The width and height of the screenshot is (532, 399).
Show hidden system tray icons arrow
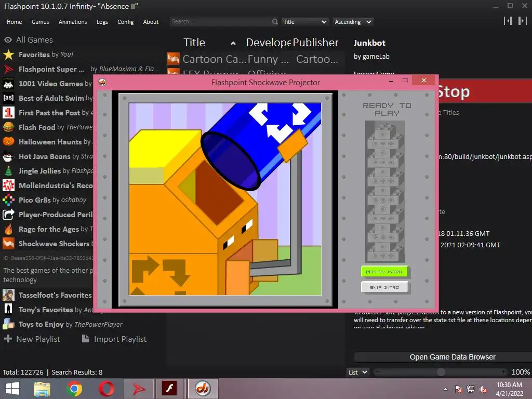(445, 389)
